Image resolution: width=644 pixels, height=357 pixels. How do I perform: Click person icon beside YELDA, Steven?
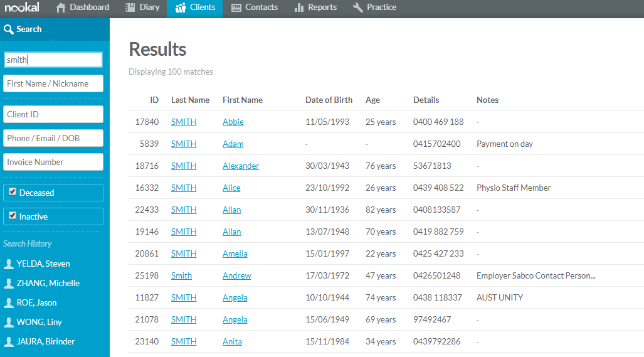(9, 264)
